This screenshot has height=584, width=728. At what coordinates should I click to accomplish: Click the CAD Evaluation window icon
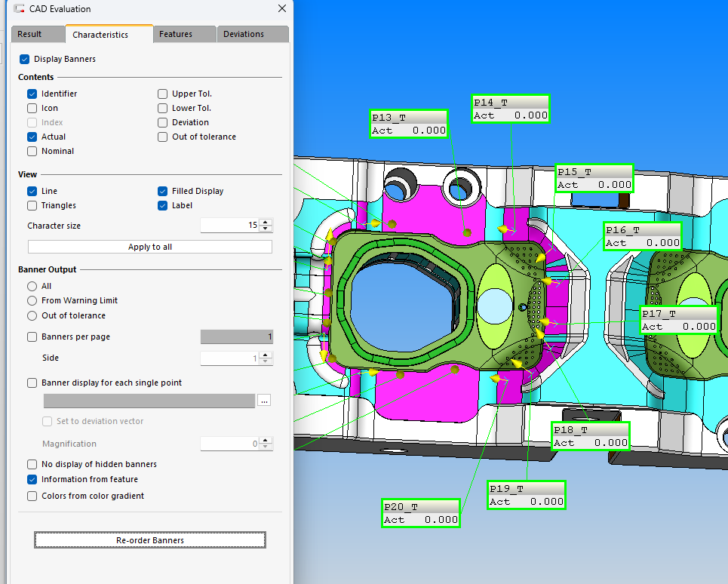pos(19,8)
